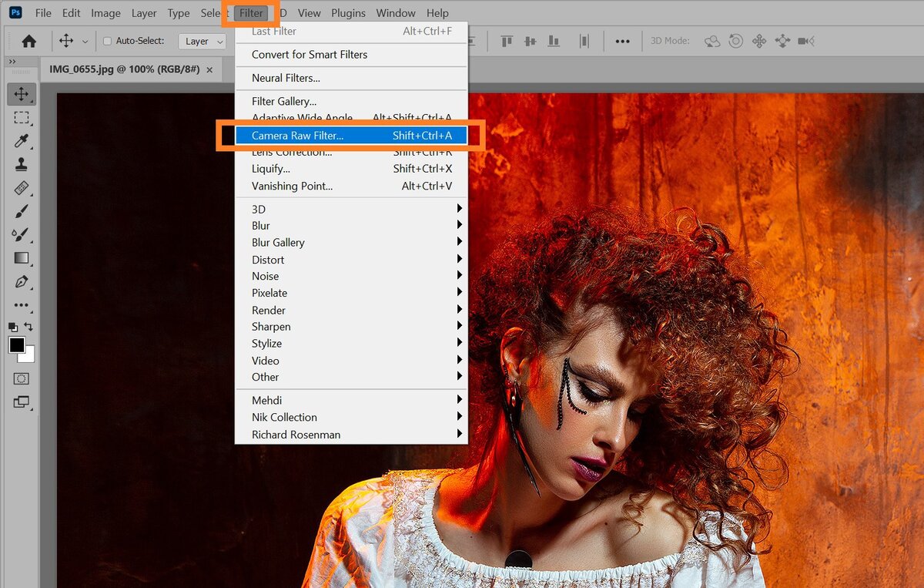The height and width of the screenshot is (588, 924).
Task: Click Align top edges icon
Action: (507, 42)
